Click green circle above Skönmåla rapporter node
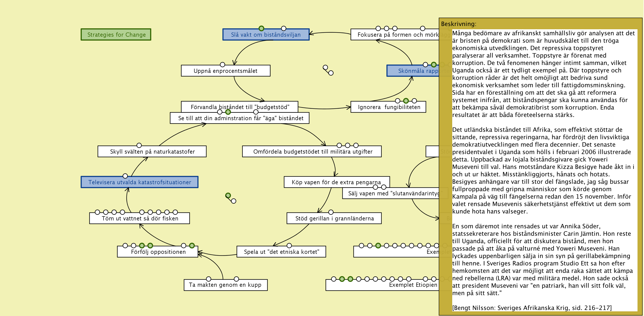Image resolution: width=644 pixels, height=316 pixels. 434,64
